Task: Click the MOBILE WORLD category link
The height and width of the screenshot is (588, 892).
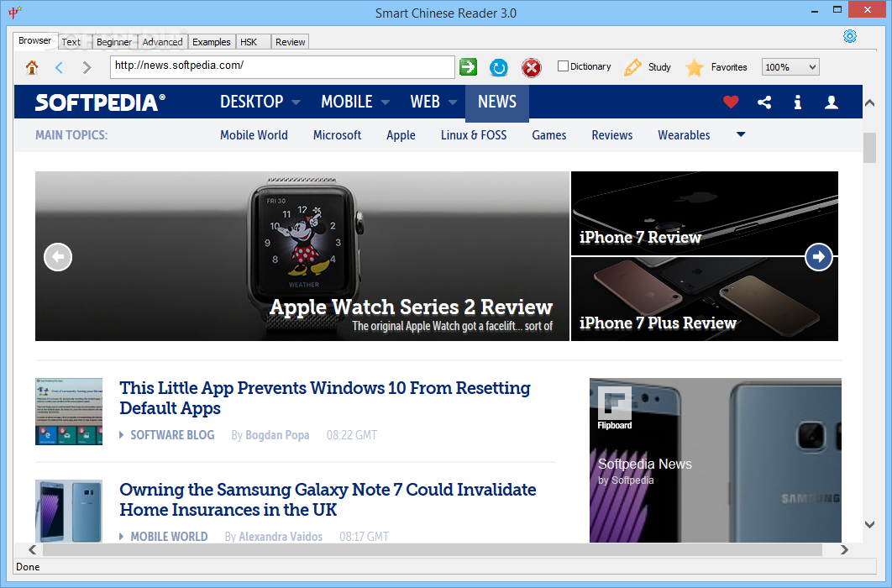Action: pos(169,536)
